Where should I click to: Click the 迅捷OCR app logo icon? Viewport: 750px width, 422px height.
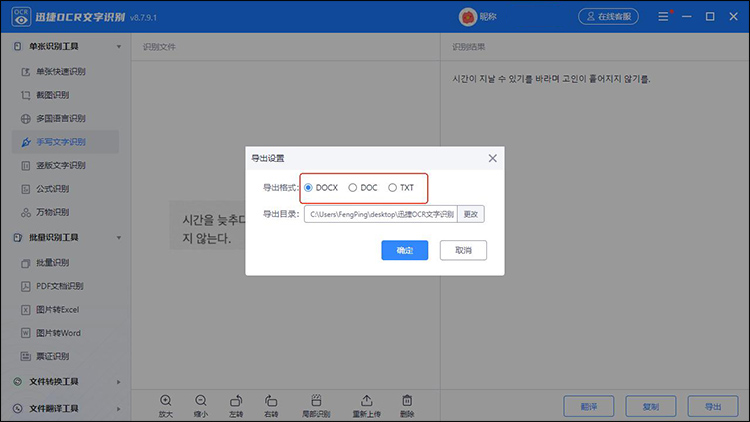(21, 17)
